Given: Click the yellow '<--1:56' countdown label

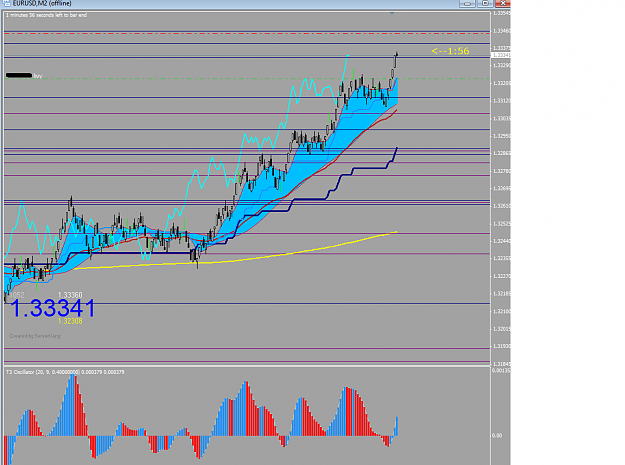Looking at the screenshot, I should tap(450, 51).
